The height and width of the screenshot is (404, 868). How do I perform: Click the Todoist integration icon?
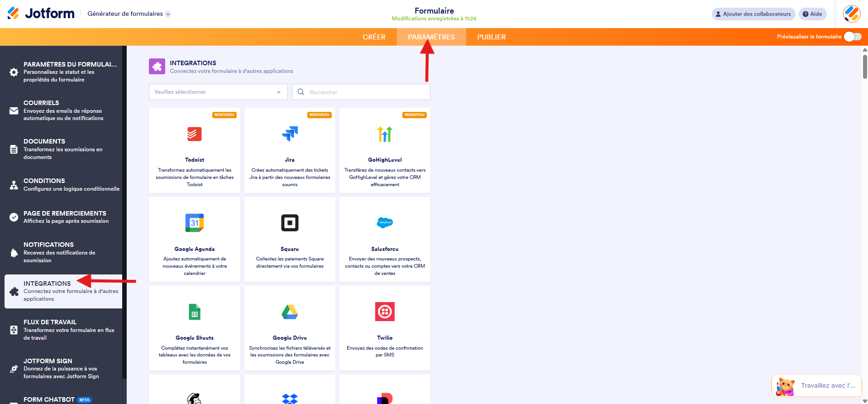click(x=195, y=134)
